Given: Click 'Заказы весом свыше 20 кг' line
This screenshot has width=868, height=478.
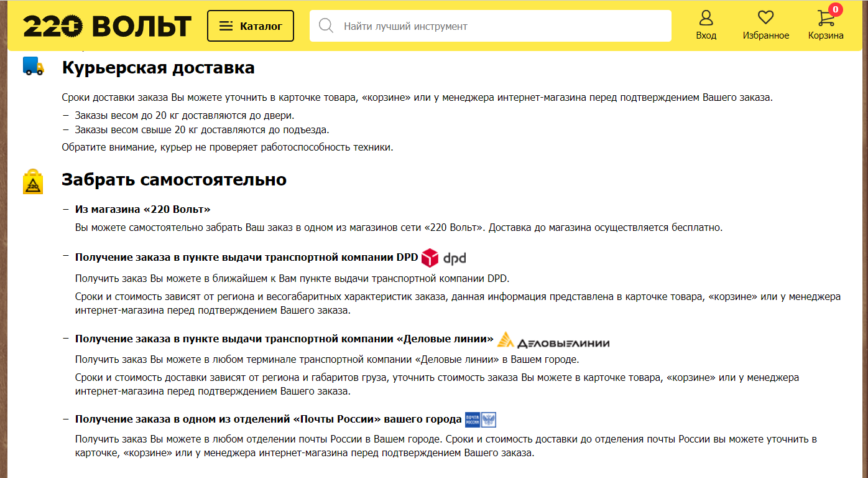Looking at the screenshot, I should [x=202, y=130].
